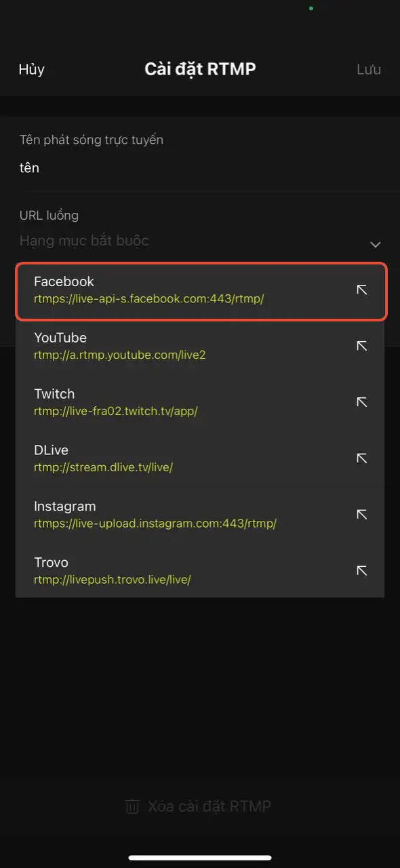Viewport: 400px width, 868px height.
Task: Pick Twitch from the suggestions list
Action: click(x=200, y=402)
